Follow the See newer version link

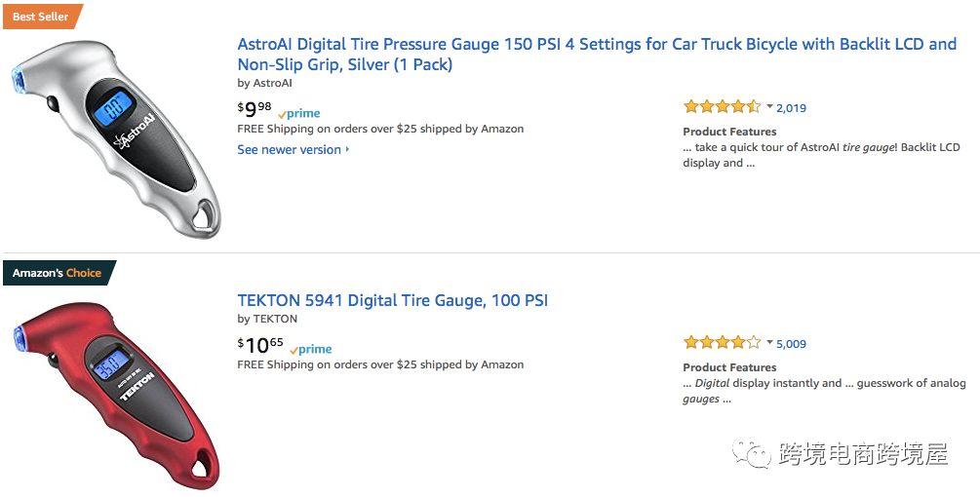coord(289,150)
